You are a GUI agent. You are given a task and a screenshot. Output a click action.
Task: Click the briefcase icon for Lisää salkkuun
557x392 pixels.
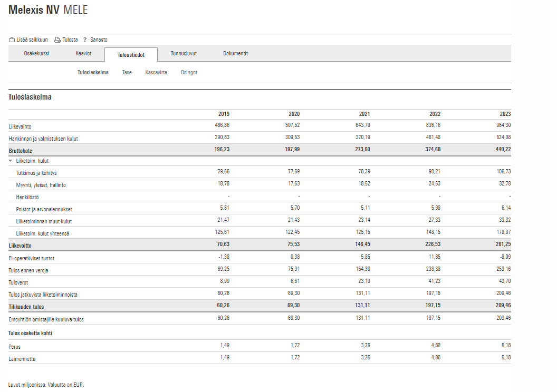coord(12,40)
